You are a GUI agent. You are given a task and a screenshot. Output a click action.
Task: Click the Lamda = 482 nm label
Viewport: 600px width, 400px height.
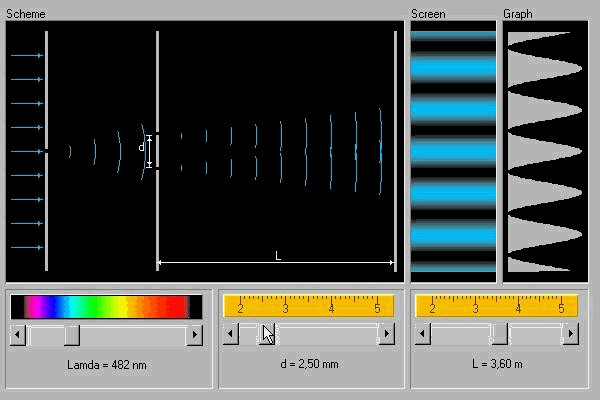(x=106, y=365)
